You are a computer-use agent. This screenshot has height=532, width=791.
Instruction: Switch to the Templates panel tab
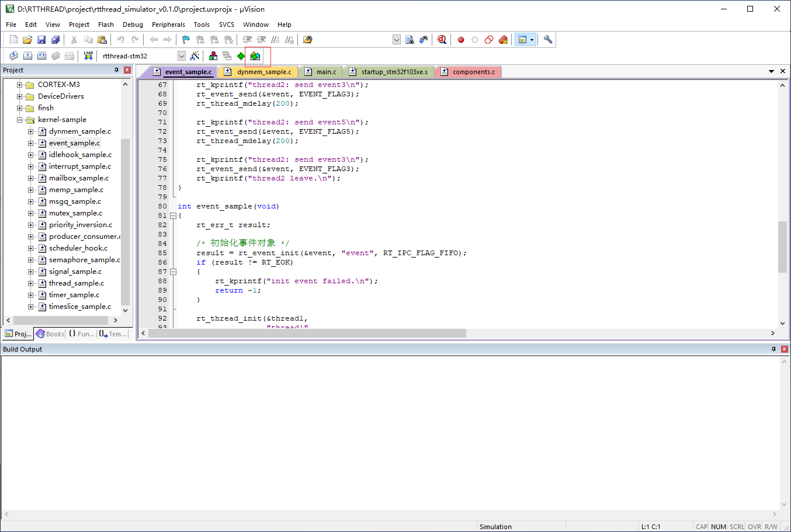113,334
